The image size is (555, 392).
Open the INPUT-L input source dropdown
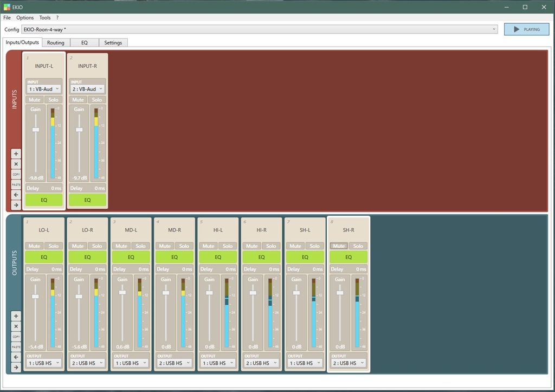[44, 89]
